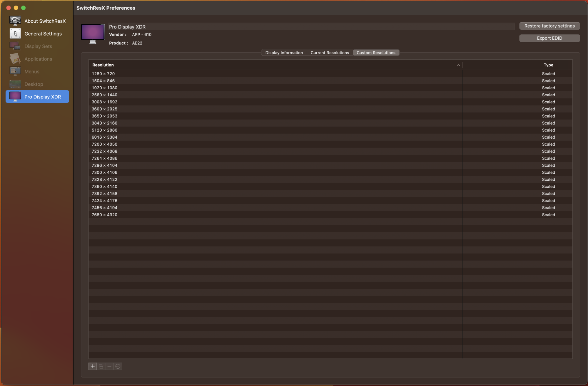
Task: Click the Type column header
Action: [x=548, y=65]
